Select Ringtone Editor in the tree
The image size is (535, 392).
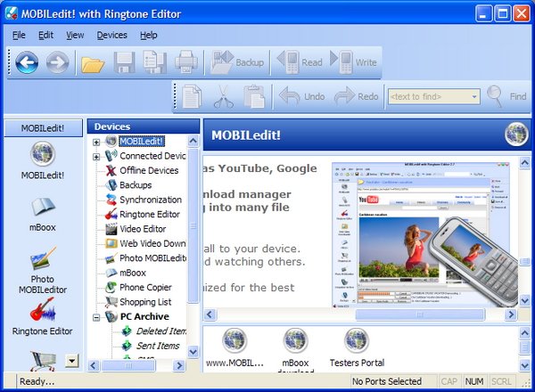coord(150,215)
